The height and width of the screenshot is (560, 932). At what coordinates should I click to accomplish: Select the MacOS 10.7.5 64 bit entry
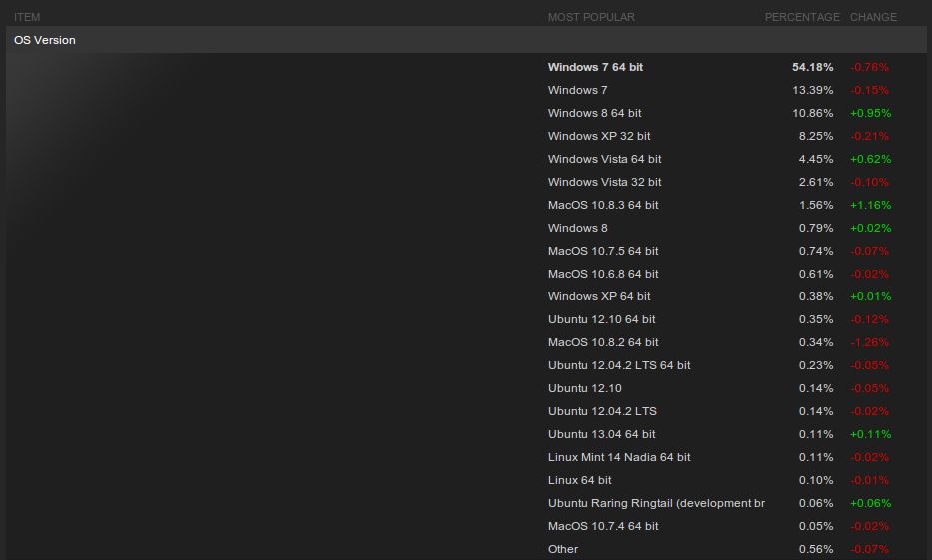tap(603, 251)
